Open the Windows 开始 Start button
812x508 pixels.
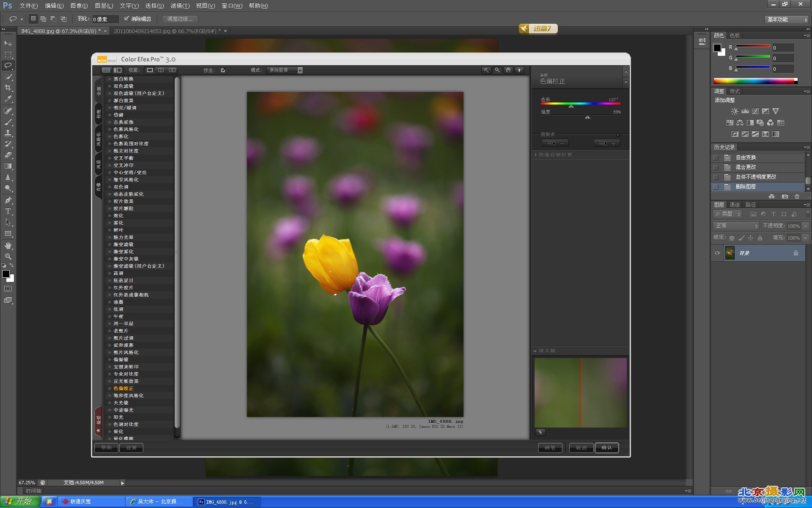tap(20, 502)
